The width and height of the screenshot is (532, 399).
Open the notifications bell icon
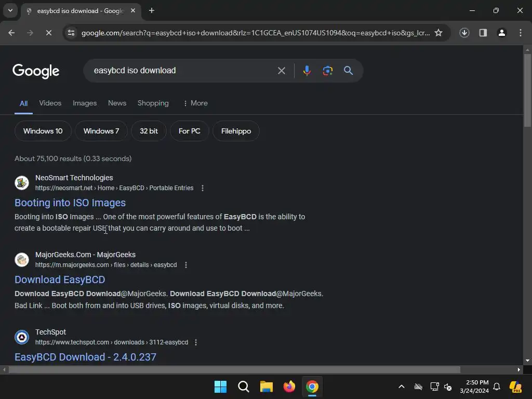pyautogui.click(x=497, y=387)
